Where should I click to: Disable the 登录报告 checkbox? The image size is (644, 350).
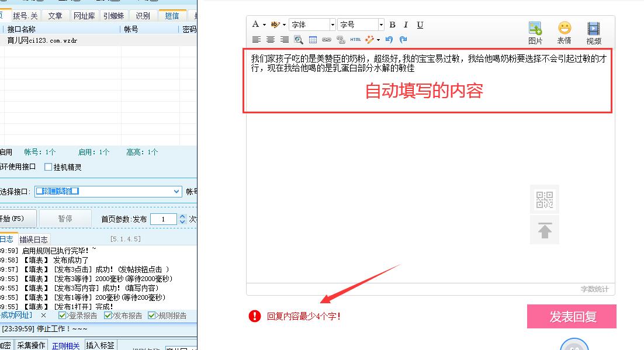point(61,316)
